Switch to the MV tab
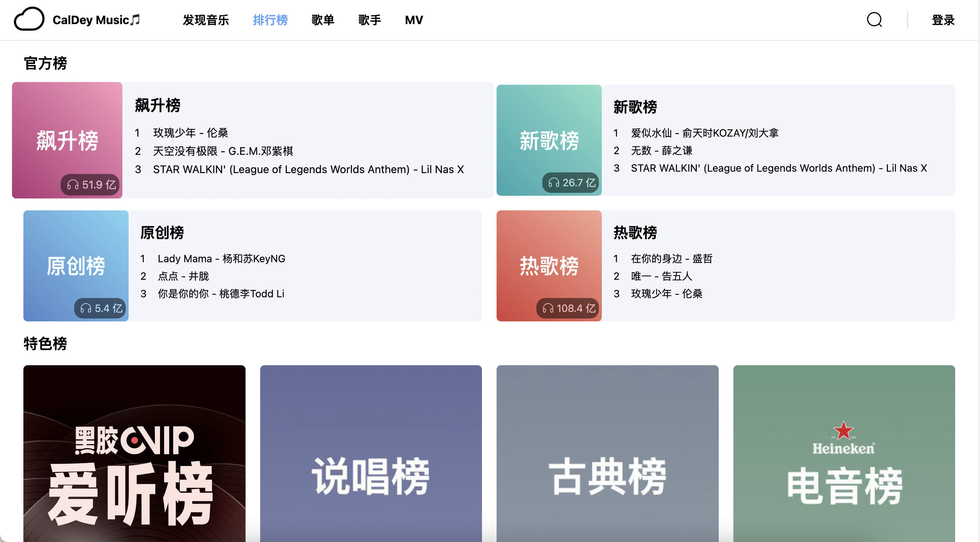 [x=414, y=20]
